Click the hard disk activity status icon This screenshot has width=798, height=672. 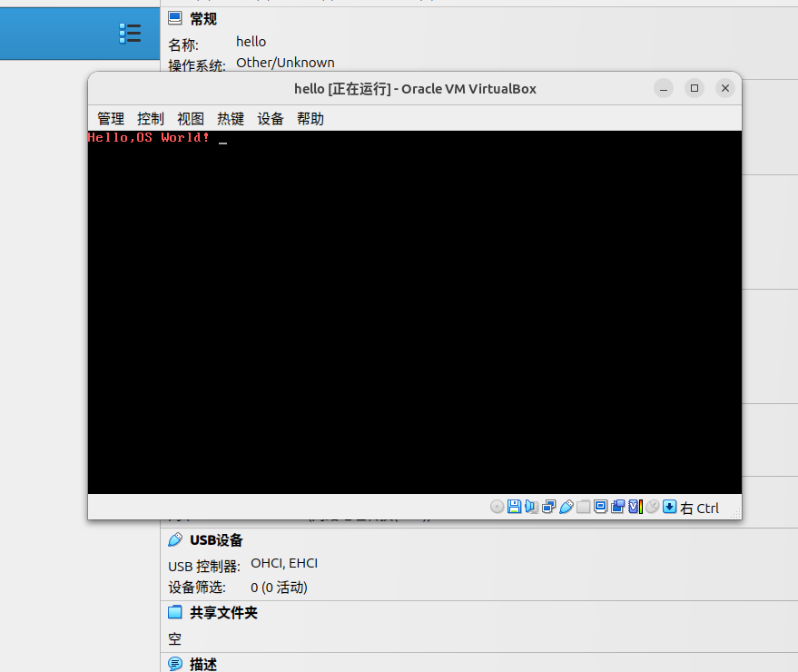point(514,507)
